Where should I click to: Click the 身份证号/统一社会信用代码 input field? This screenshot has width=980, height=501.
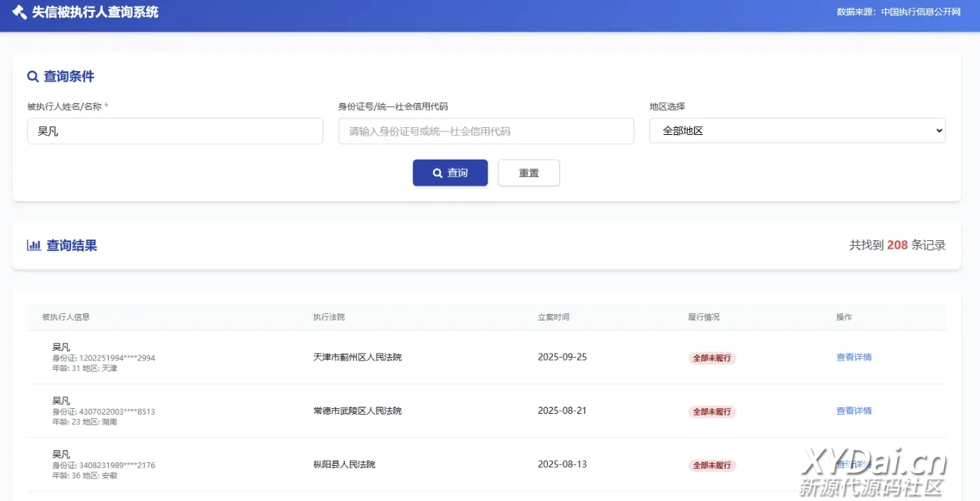(485, 131)
